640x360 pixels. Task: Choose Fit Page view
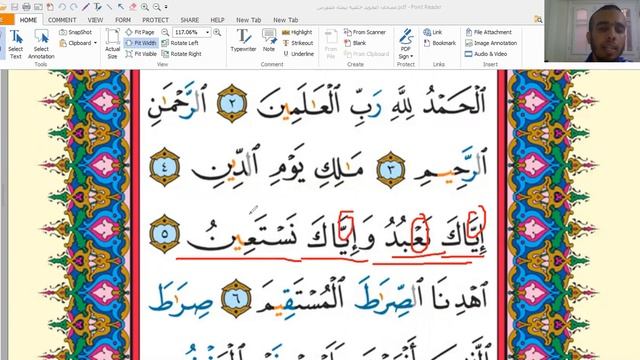click(140, 32)
